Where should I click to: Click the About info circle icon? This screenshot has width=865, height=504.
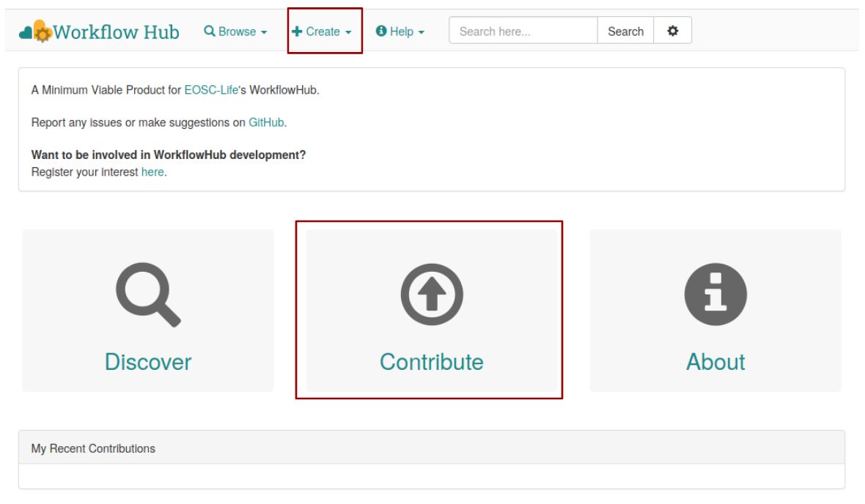(715, 294)
